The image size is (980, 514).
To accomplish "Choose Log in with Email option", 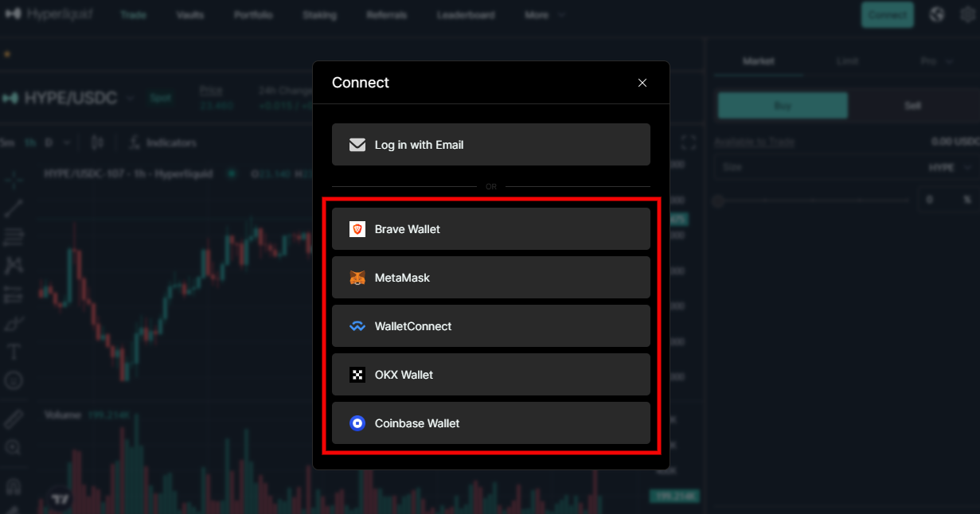I will point(491,145).
